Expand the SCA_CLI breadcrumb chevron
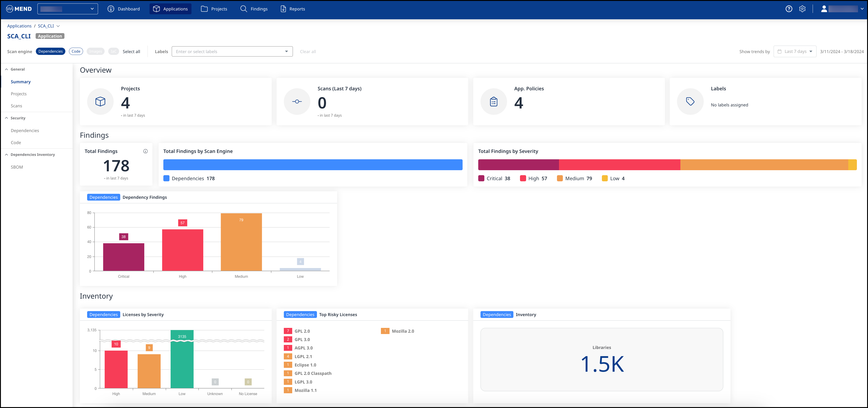868x408 pixels. click(x=59, y=26)
